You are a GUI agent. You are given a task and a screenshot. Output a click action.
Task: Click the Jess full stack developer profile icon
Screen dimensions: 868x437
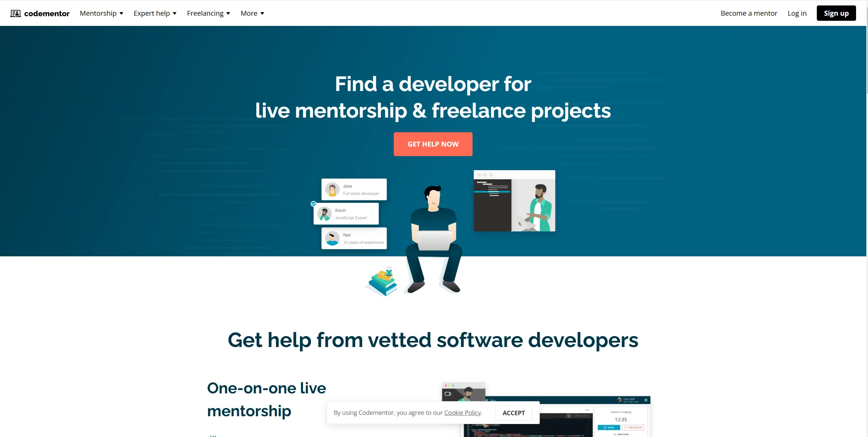click(332, 190)
